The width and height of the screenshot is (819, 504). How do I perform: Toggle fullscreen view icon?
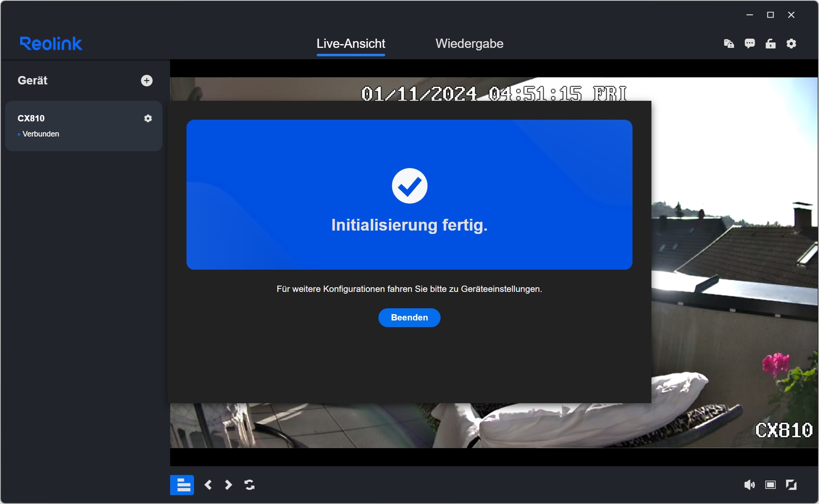point(791,485)
